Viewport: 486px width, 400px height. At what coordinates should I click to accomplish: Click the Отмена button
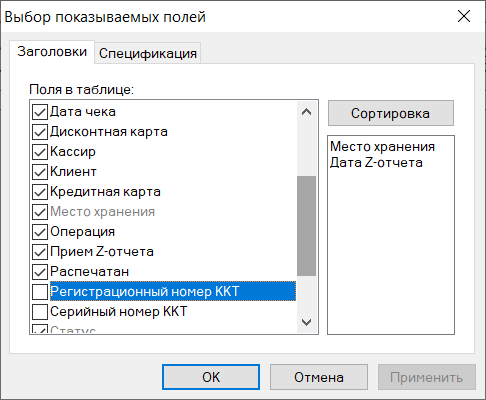[319, 377]
